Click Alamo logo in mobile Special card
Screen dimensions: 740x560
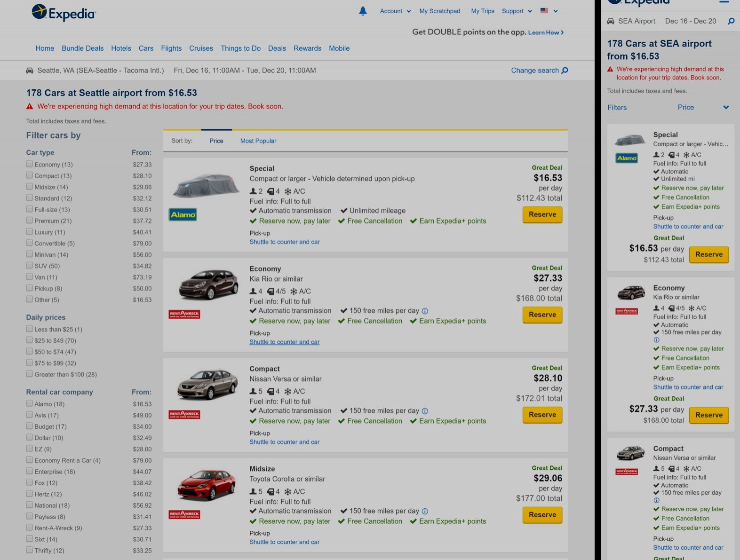pyautogui.click(x=627, y=158)
